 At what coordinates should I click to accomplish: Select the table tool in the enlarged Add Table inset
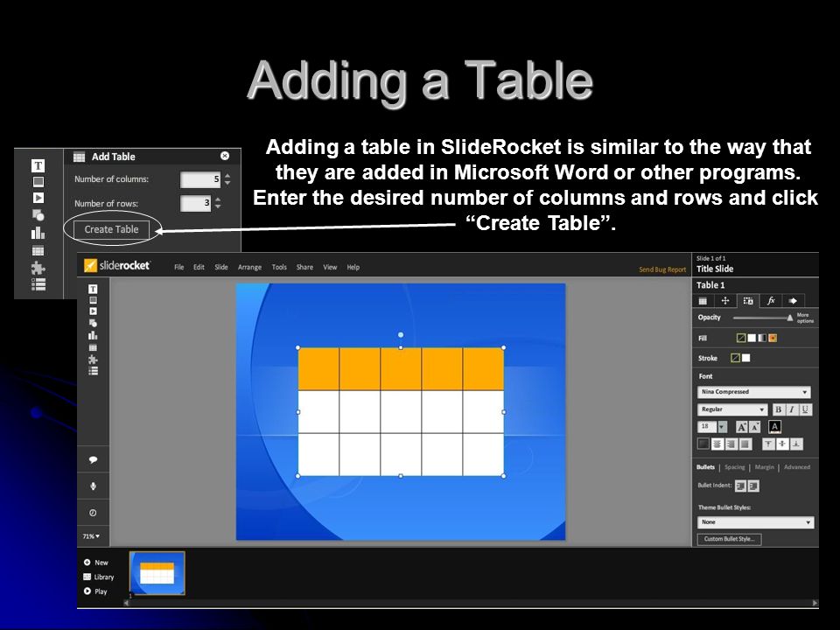tap(38, 251)
